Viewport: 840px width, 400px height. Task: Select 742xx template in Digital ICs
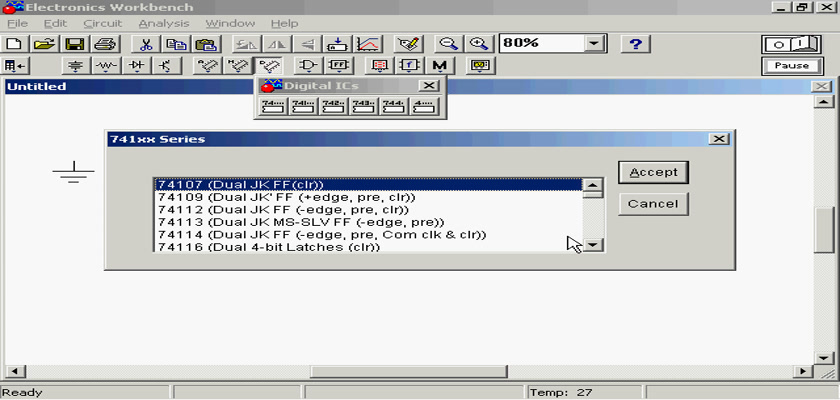pos(334,106)
